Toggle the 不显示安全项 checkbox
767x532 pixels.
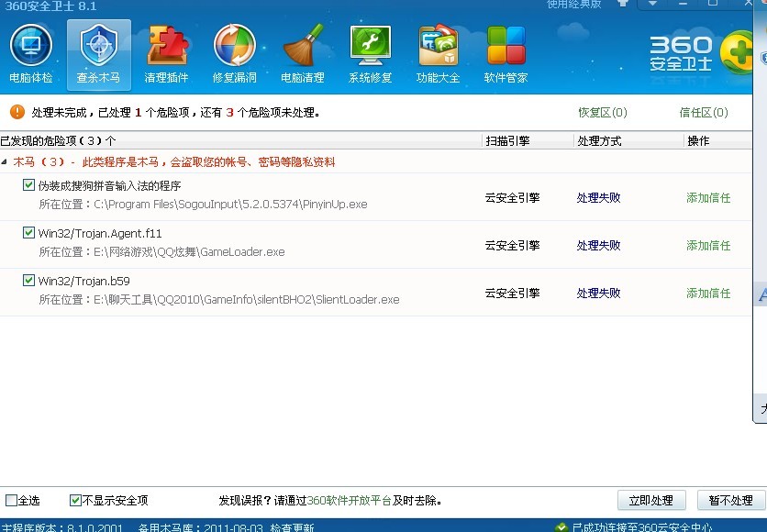click(75, 500)
